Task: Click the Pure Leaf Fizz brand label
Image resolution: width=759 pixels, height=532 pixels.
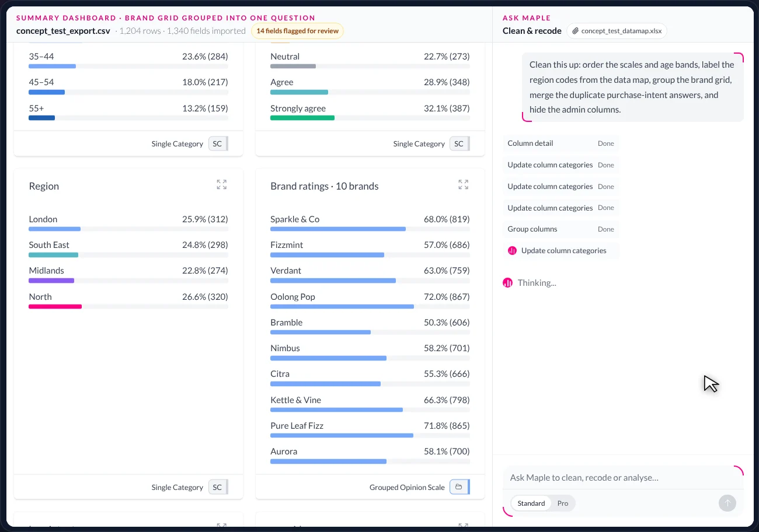Action: click(x=297, y=426)
